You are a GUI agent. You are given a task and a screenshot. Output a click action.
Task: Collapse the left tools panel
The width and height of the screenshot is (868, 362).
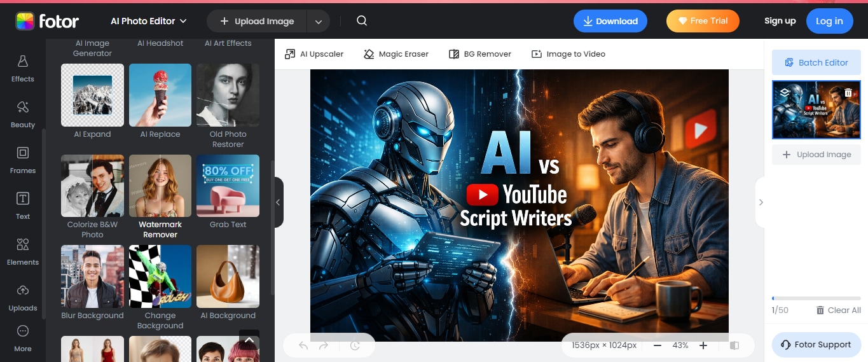tap(278, 202)
